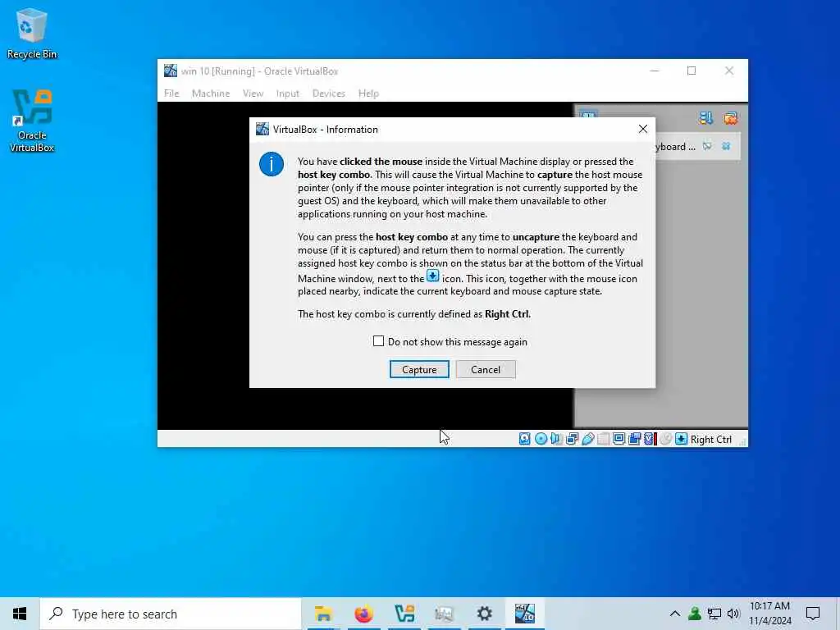The image size is (840, 630).
Task: Open the File menu
Action: pyautogui.click(x=171, y=94)
